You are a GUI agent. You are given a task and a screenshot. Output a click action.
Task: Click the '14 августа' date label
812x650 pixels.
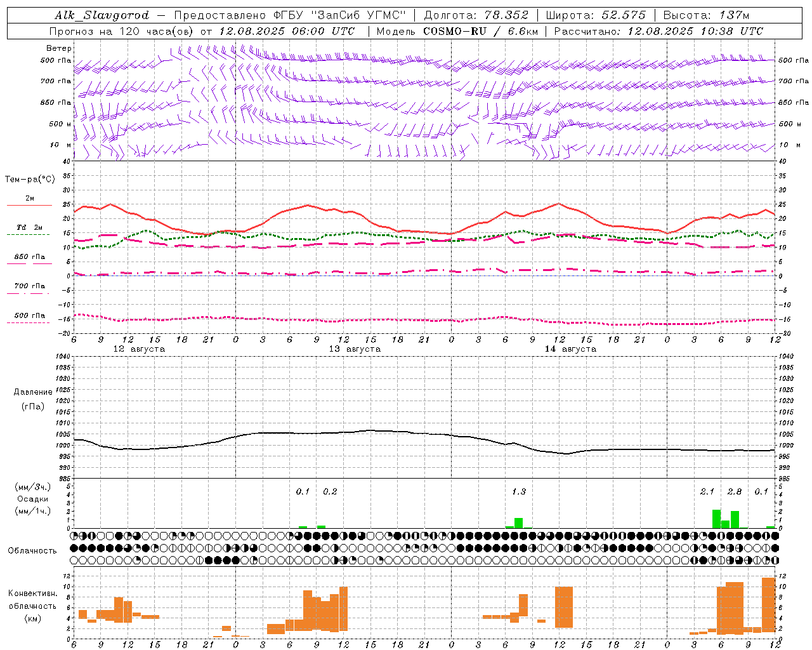570,349
